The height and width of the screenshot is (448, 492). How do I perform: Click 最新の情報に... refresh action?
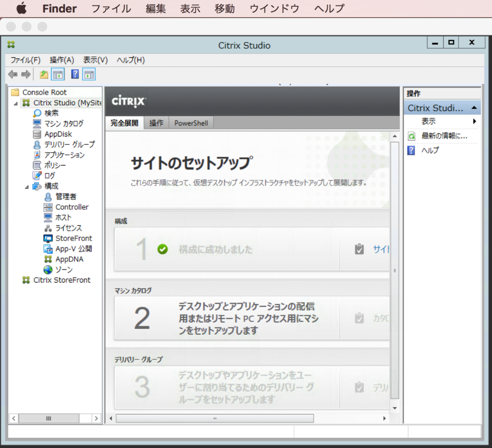tap(444, 136)
